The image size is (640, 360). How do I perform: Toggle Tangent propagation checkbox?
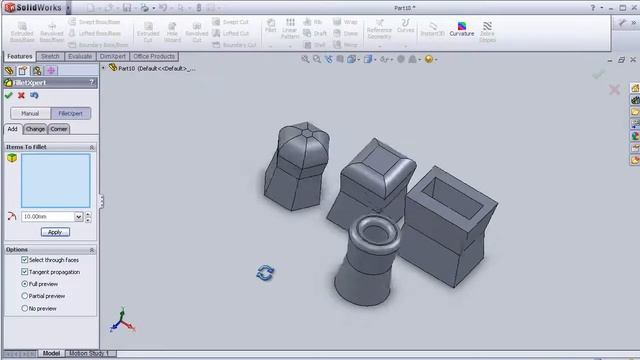coord(24,271)
